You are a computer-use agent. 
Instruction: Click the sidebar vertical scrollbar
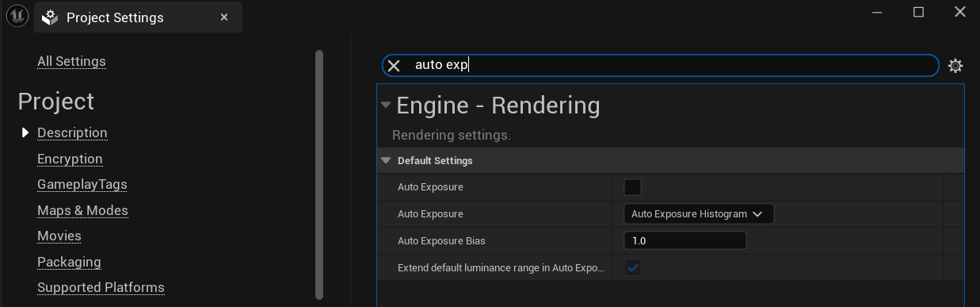click(x=319, y=175)
